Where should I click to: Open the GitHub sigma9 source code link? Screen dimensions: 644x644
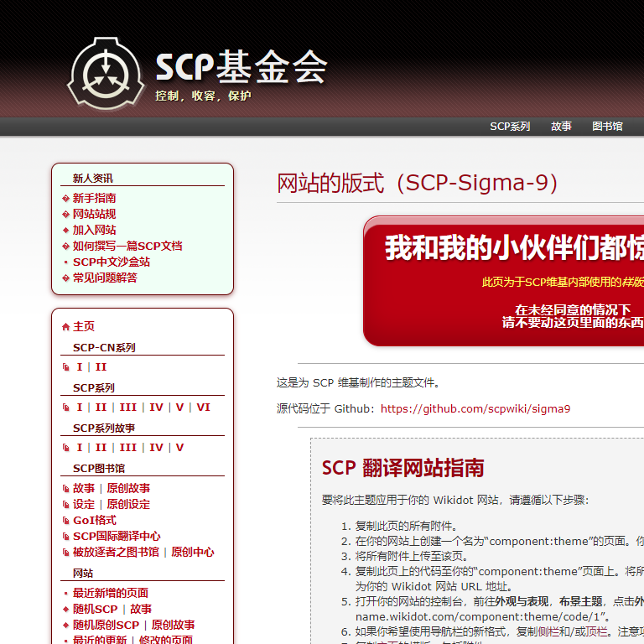[x=475, y=409]
